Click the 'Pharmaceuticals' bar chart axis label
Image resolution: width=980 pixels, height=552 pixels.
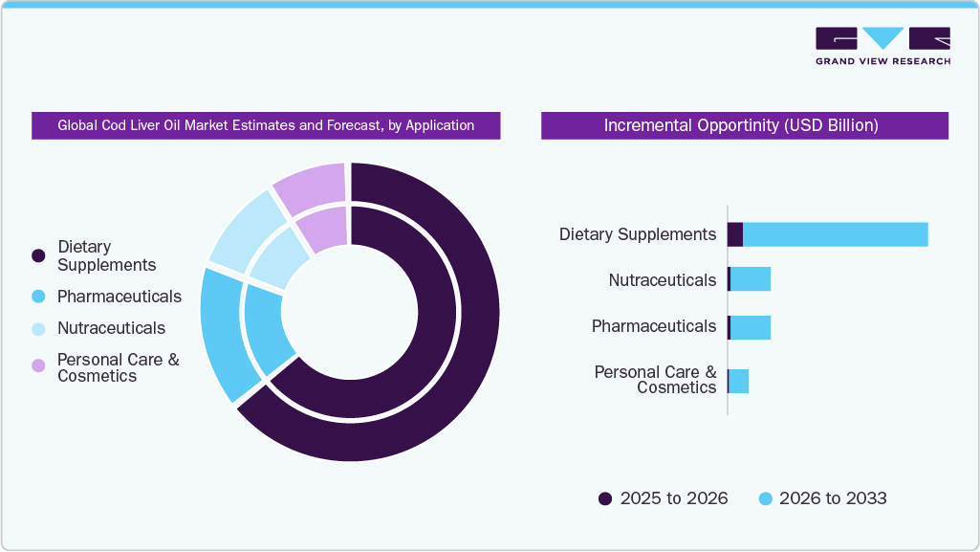[654, 326]
